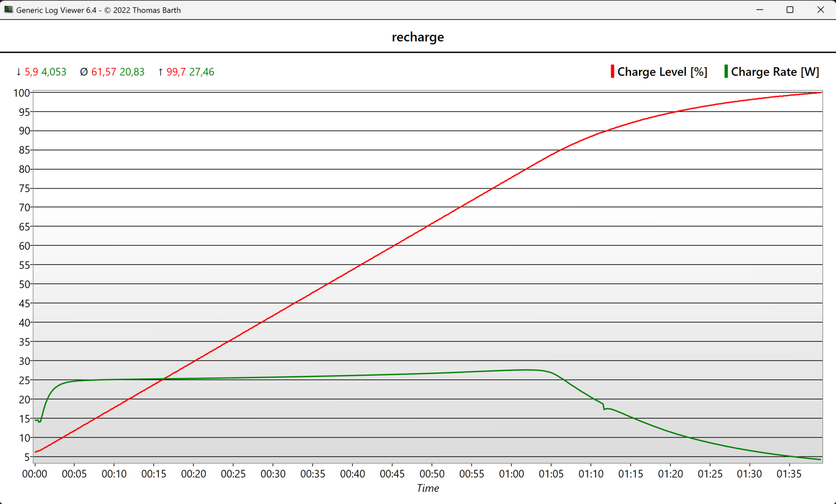Minimize the Generic Log Viewer window
The width and height of the screenshot is (836, 504).
pyautogui.click(x=760, y=10)
